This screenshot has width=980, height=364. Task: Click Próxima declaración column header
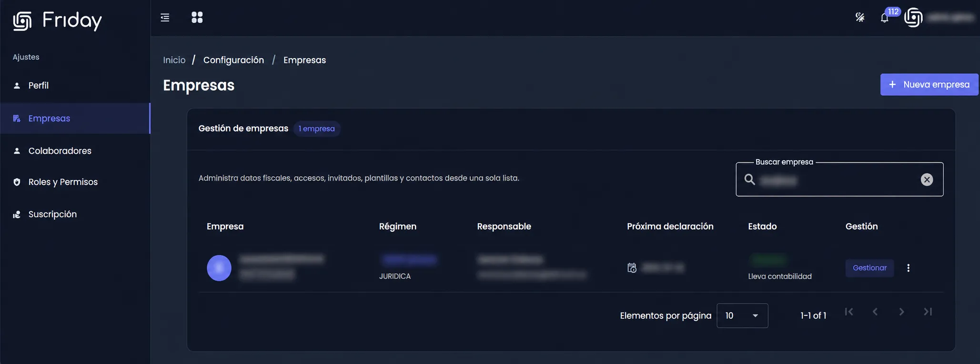click(670, 226)
